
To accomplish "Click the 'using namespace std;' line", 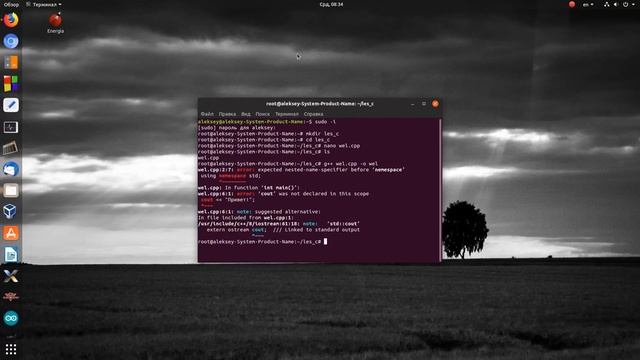I will [230, 176].
